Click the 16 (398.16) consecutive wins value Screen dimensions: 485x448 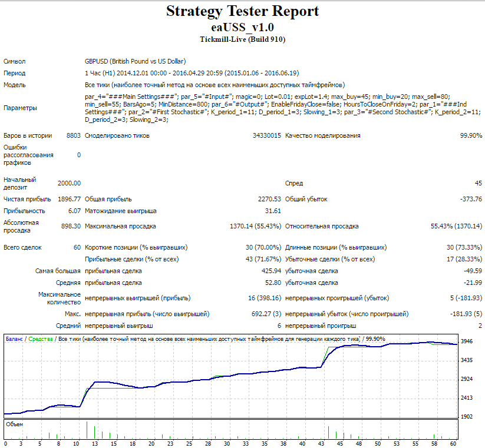[265, 298]
